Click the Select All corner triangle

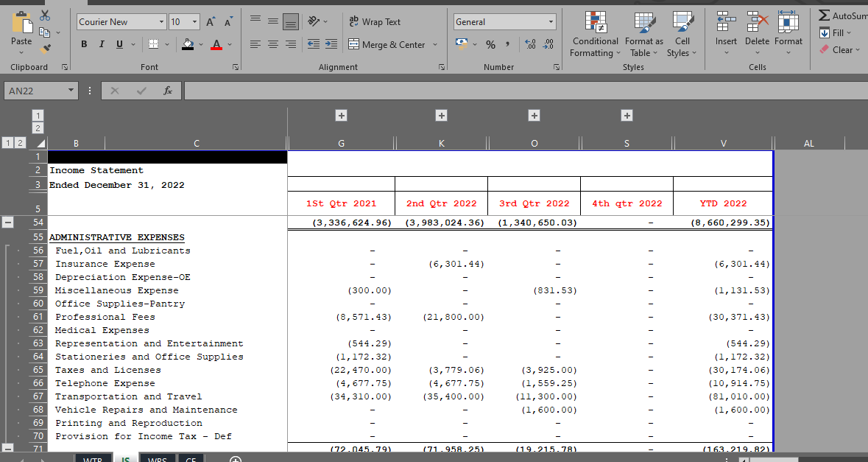(x=40, y=144)
